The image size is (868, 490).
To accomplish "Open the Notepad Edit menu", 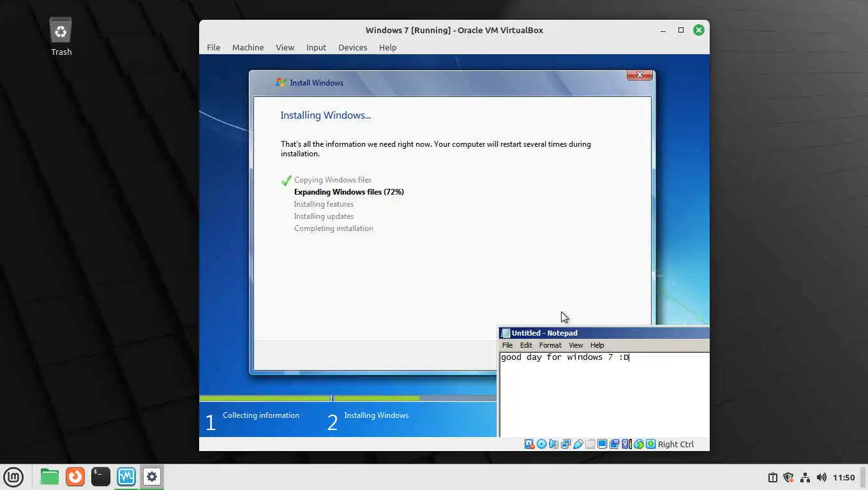I will point(526,345).
